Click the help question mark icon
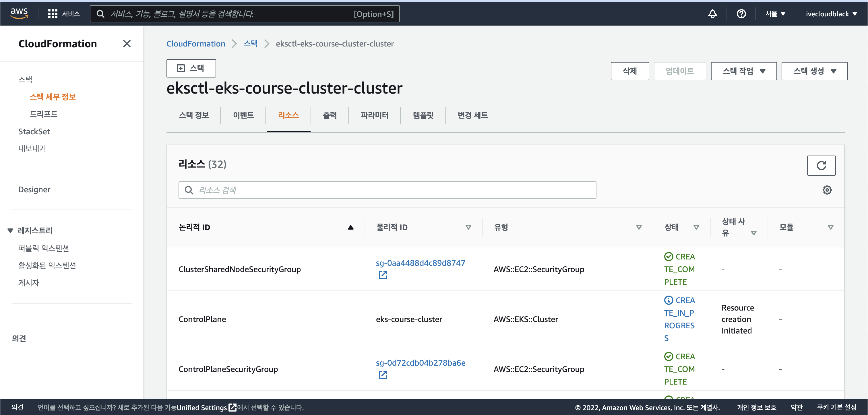Viewport: 868px width, 415px height. click(x=741, y=14)
